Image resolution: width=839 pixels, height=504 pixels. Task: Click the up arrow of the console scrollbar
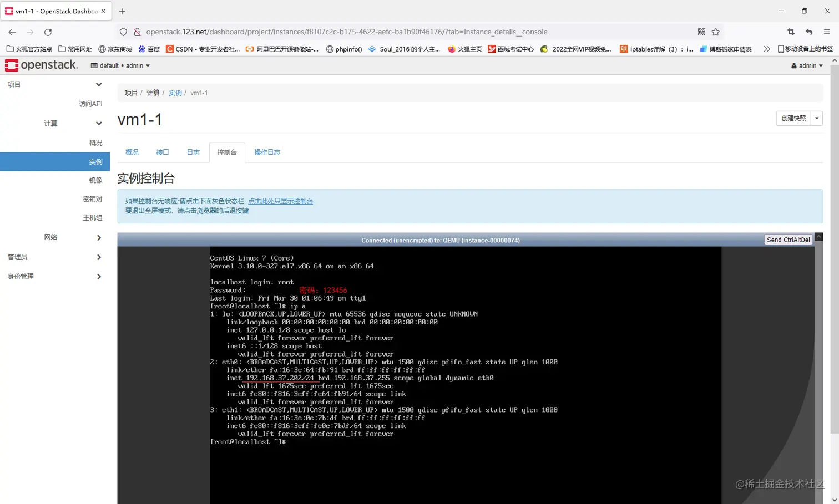point(818,237)
